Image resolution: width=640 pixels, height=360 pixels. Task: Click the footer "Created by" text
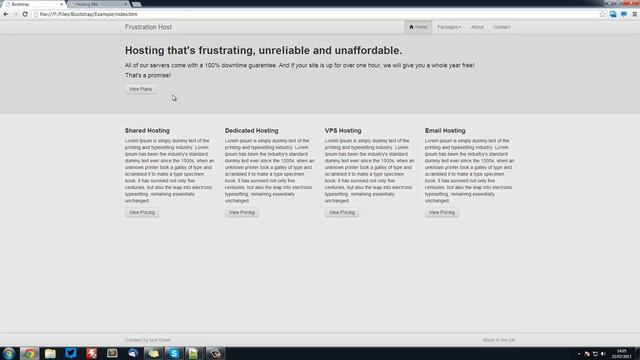coord(148,340)
